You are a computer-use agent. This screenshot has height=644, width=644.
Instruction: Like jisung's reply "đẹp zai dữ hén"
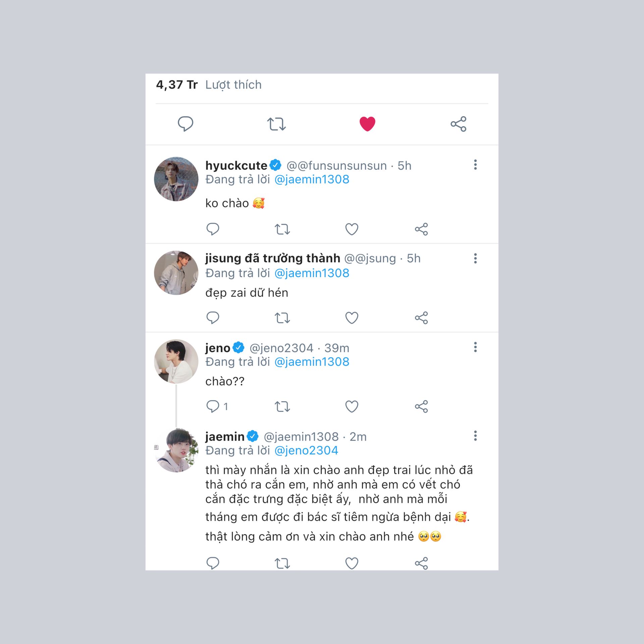click(x=352, y=318)
